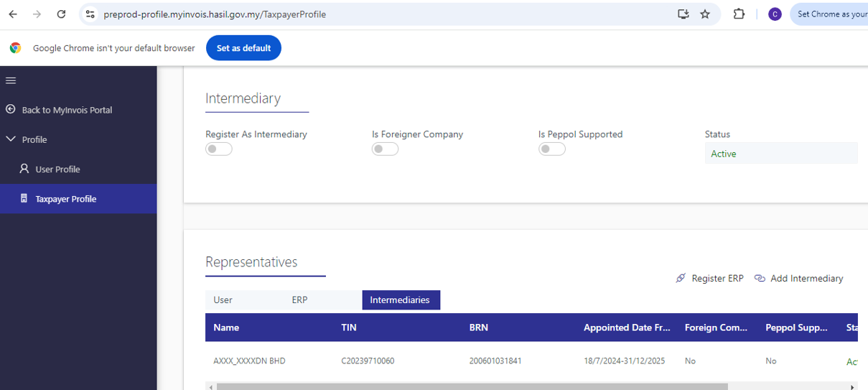Screen dimensions: 868x390
Task: Toggle the Is Foreigner Company switch
Action: click(386, 149)
